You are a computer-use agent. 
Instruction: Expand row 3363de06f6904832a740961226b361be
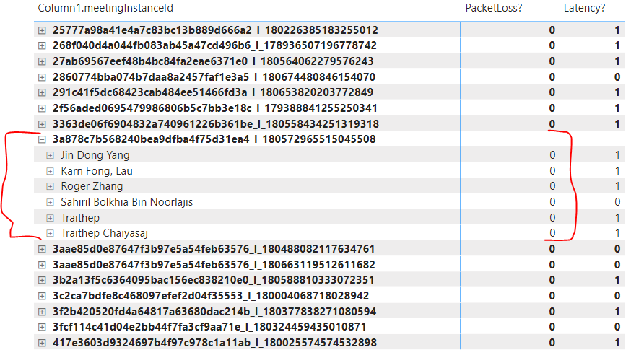coord(42,124)
